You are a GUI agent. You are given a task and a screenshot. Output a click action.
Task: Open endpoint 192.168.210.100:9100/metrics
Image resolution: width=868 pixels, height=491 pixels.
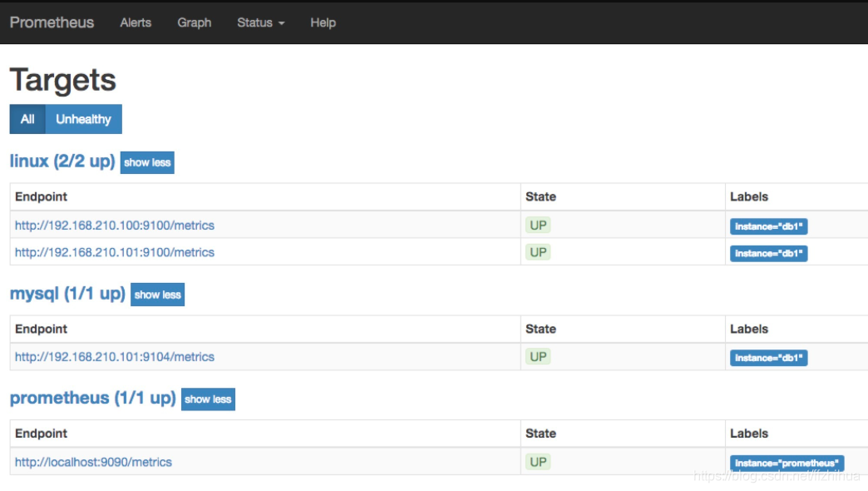(115, 226)
